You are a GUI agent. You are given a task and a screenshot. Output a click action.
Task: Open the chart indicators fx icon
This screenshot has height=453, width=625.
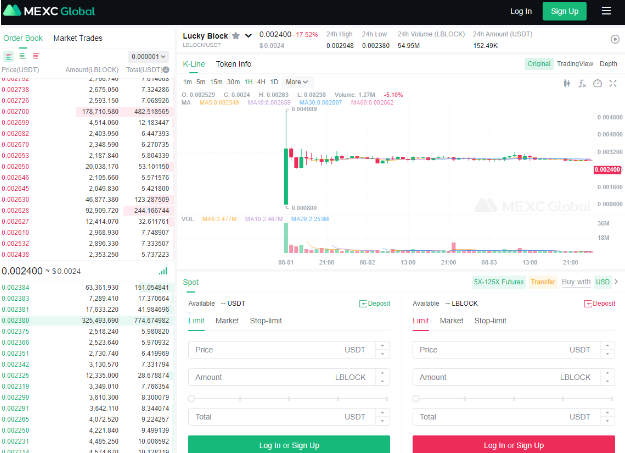click(x=582, y=82)
